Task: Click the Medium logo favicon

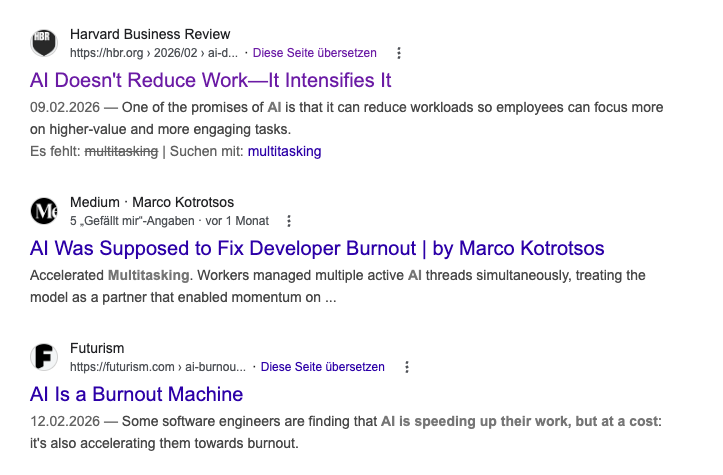Action: coord(44,211)
